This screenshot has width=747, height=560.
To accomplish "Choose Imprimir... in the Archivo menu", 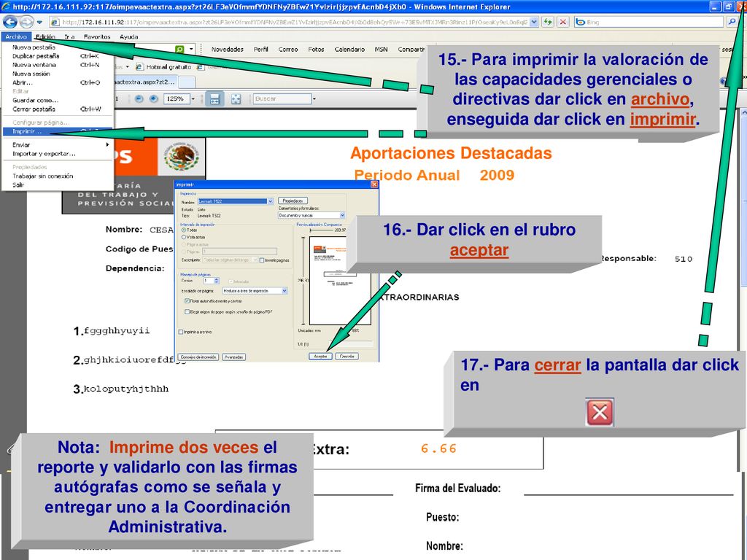I will coord(57,131).
